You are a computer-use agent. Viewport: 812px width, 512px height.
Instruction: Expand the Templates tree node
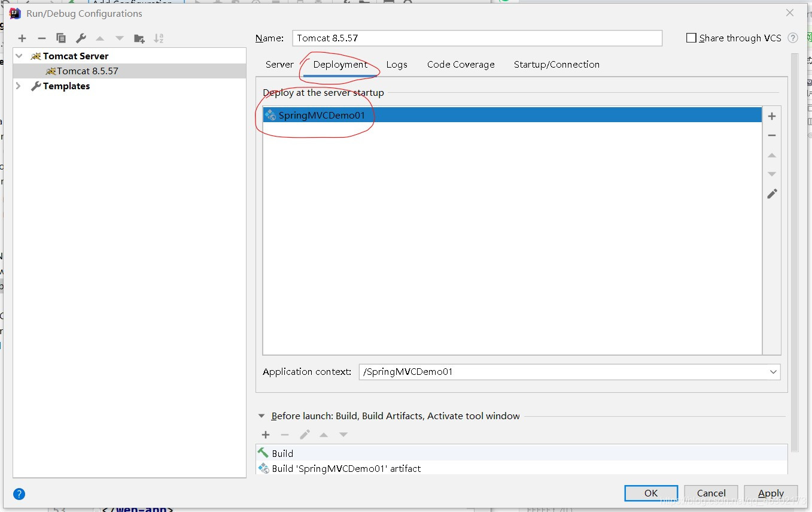click(x=19, y=86)
